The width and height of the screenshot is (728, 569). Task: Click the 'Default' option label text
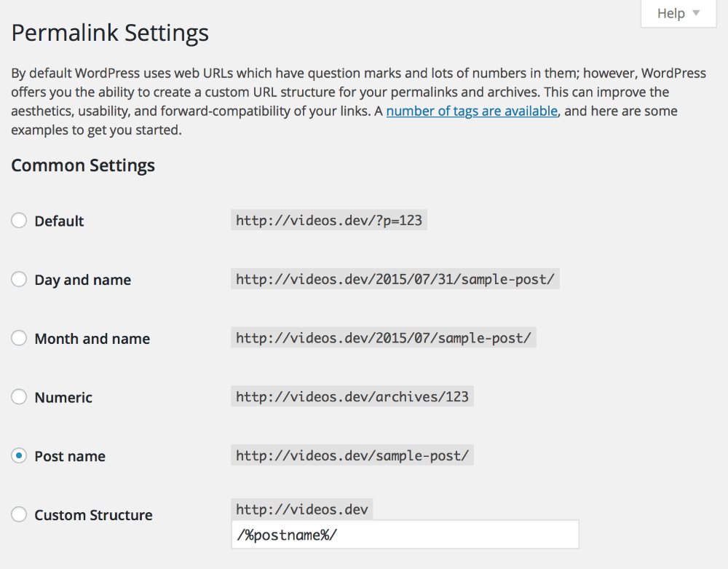pyautogui.click(x=59, y=221)
